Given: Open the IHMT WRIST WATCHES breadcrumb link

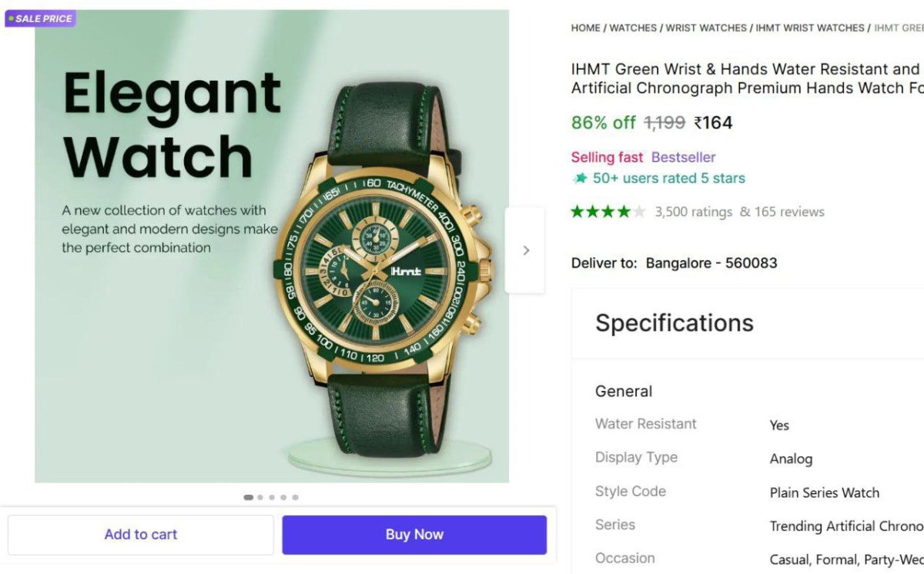Looking at the screenshot, I should click(x=810, y=28).
